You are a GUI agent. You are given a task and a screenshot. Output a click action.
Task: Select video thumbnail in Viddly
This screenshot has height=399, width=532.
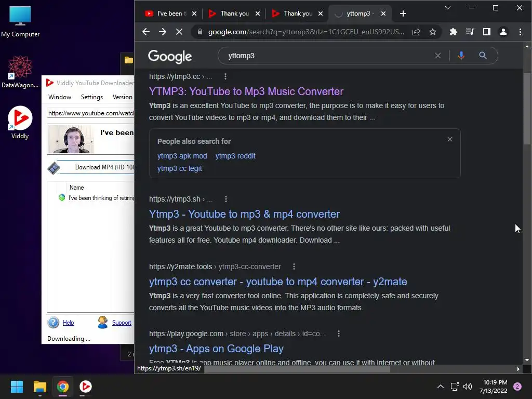71,139
